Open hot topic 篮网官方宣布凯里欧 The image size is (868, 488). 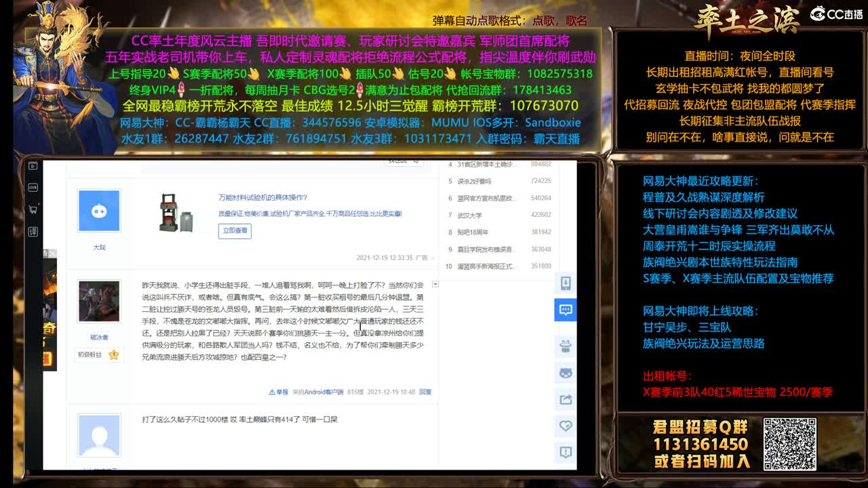coord(486,198)
